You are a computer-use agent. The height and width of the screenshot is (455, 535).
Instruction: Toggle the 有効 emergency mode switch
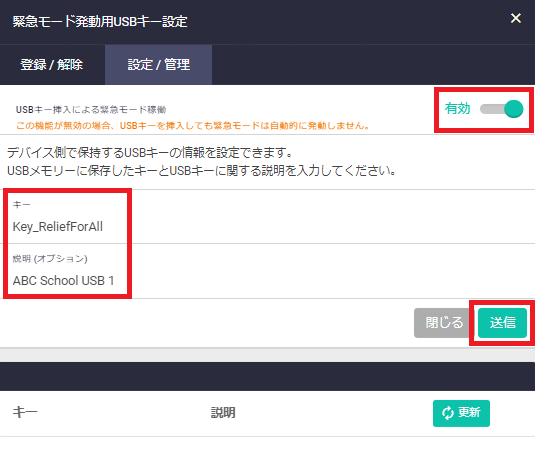(501, 109)
